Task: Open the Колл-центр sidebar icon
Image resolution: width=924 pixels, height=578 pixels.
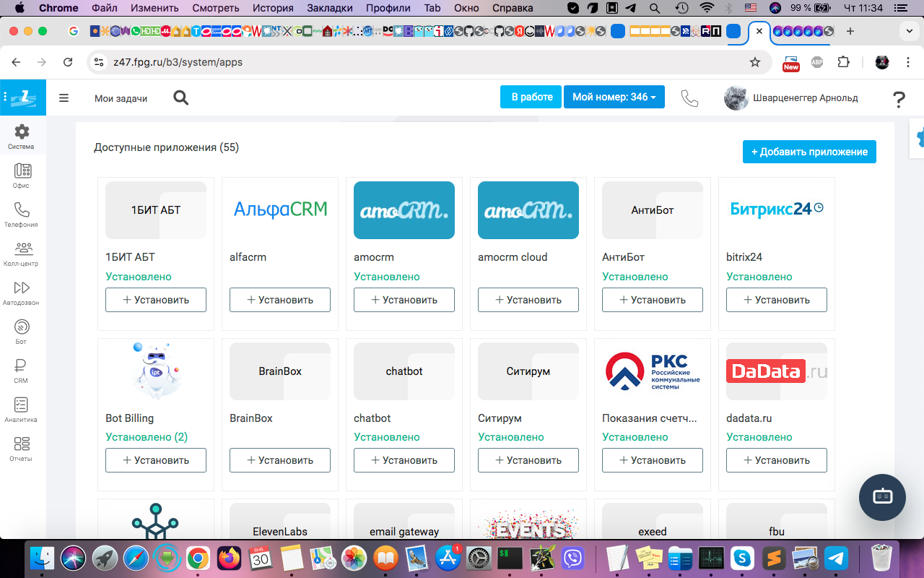Action: pyautogui.click(x=22, y=253)
